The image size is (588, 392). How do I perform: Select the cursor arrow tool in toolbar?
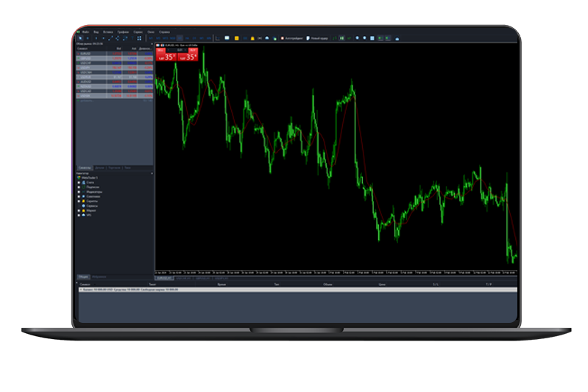[x=80, y=38]
